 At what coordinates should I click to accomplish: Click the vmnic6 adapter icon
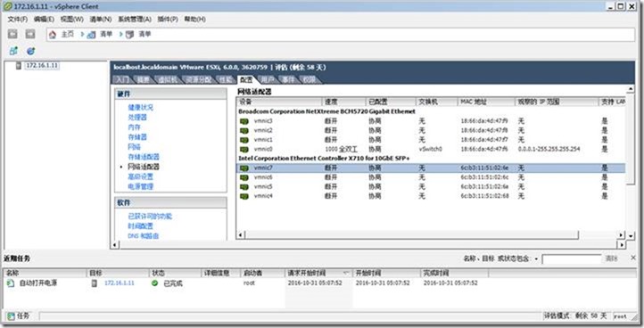[244, 177]
